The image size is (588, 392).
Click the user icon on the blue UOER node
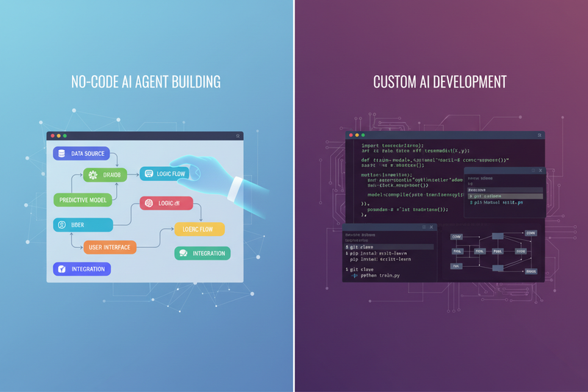click(x=62, y=225)
